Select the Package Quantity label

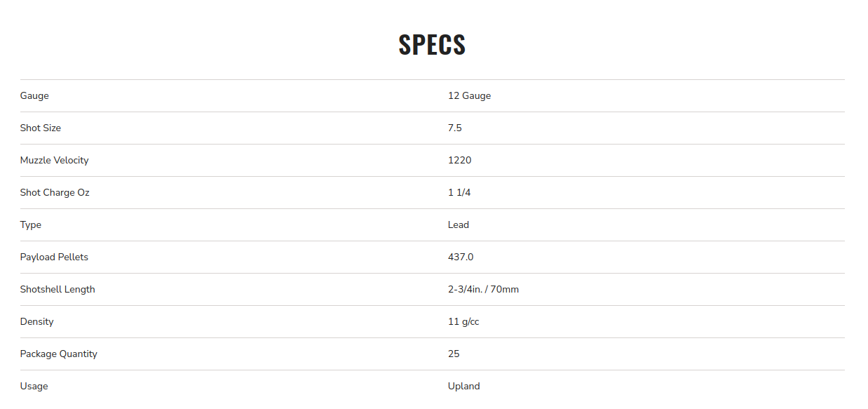point(59,354)
